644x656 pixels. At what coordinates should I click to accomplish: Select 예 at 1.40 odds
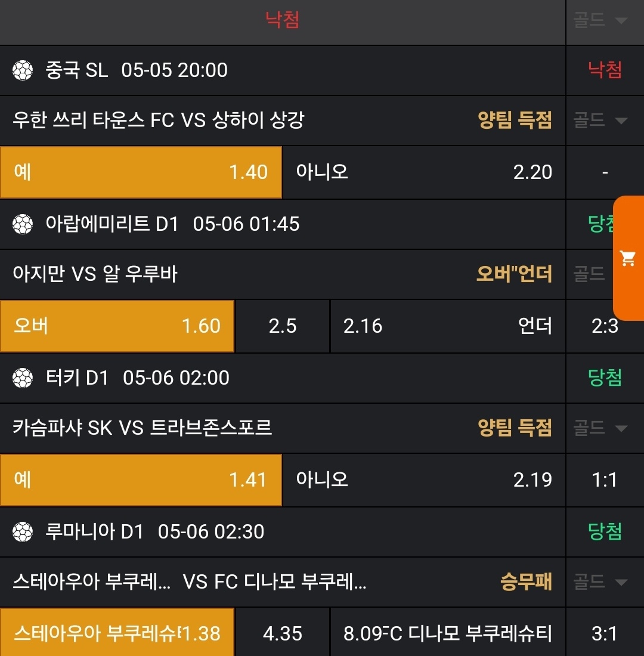(141, 172)
